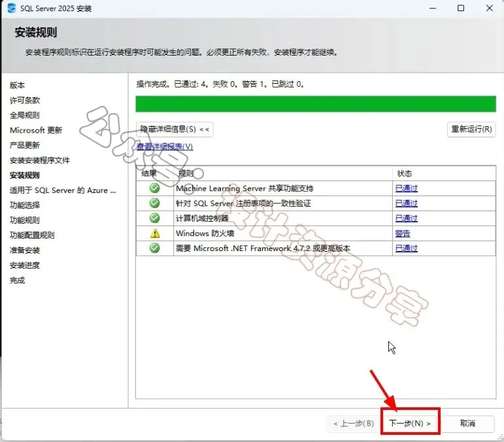Click the resize grip at window corner

[499, 437]
